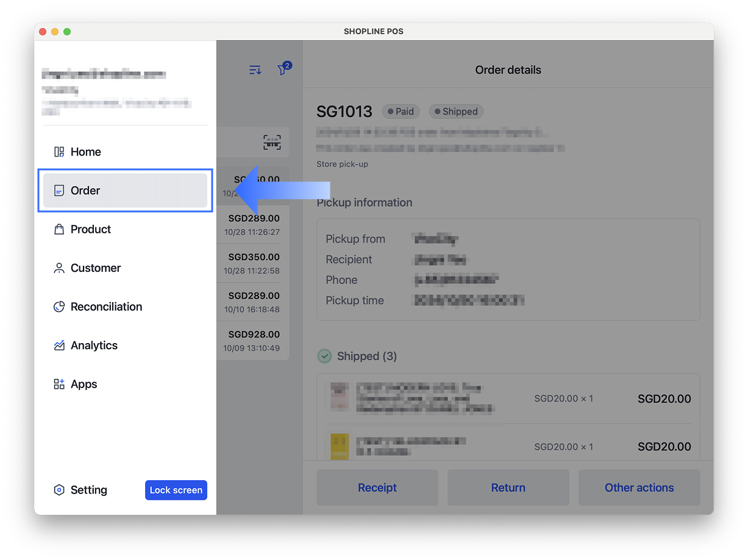The image size is (748, 560).
Task: Open the filter icon with badge 2
Action: pos(283,69)
